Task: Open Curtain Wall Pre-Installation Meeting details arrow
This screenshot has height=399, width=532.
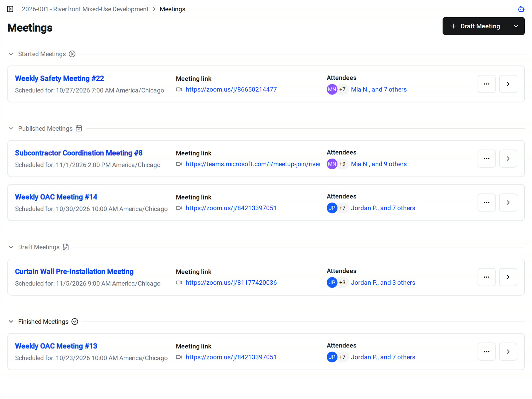Action: pos(508,277)
